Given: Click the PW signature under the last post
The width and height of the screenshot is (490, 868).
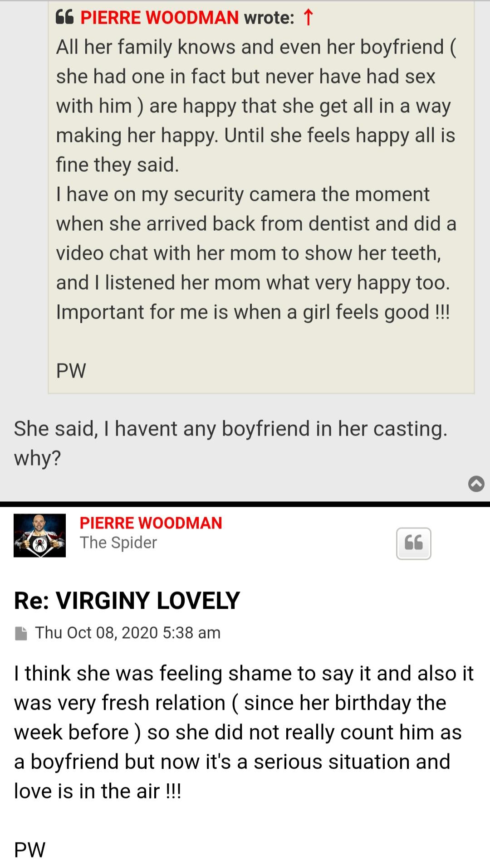Looking at the screenshot, I should coord(30,850).
